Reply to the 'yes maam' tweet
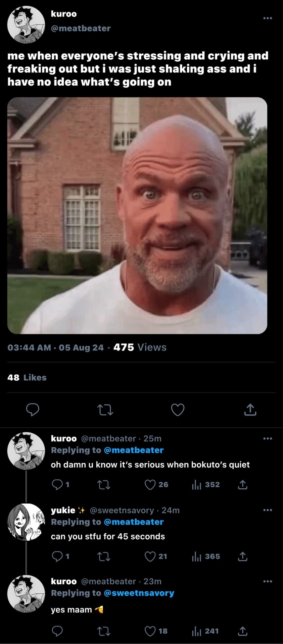 (57, 631)
